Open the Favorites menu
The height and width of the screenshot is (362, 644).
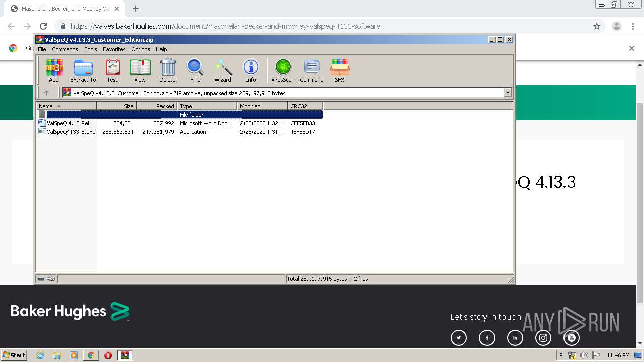click(114, 49)
